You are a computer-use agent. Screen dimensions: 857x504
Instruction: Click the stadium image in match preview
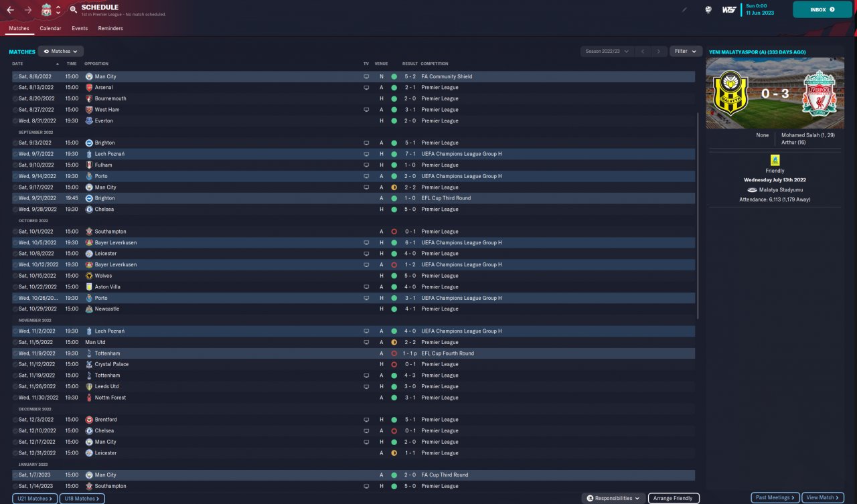[x=775, y=93]
